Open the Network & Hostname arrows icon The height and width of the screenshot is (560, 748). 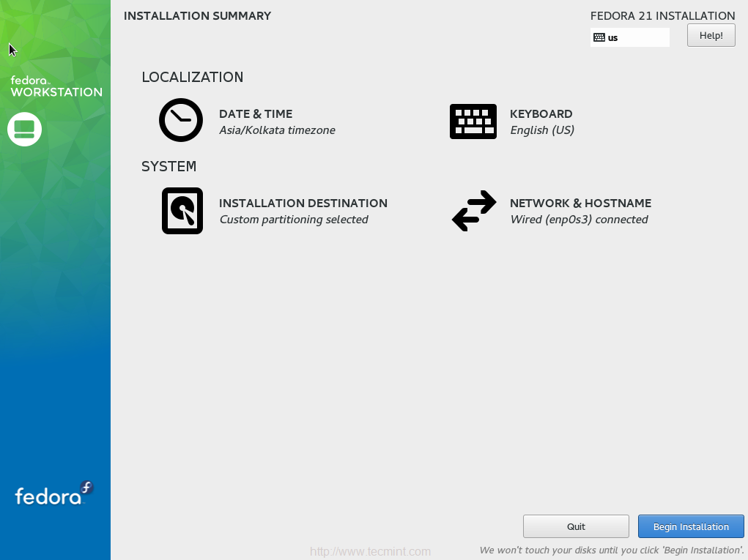(x=474, y=211)
